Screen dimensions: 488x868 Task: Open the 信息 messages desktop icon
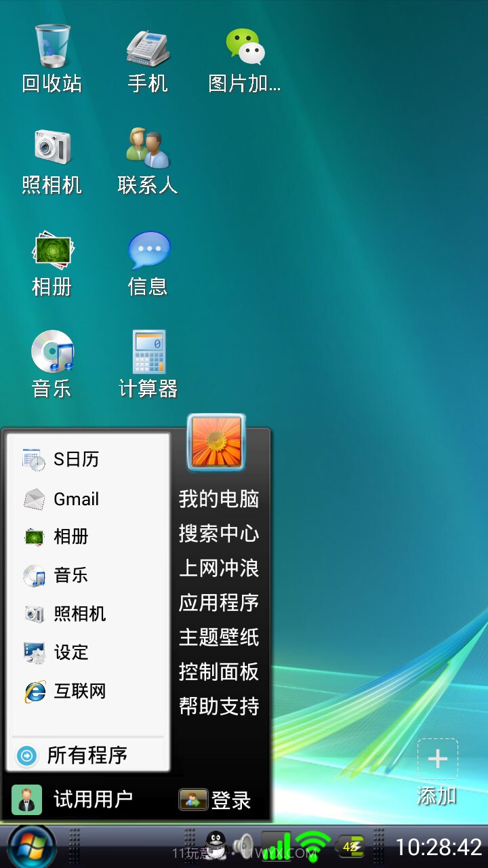click(148, 263)
